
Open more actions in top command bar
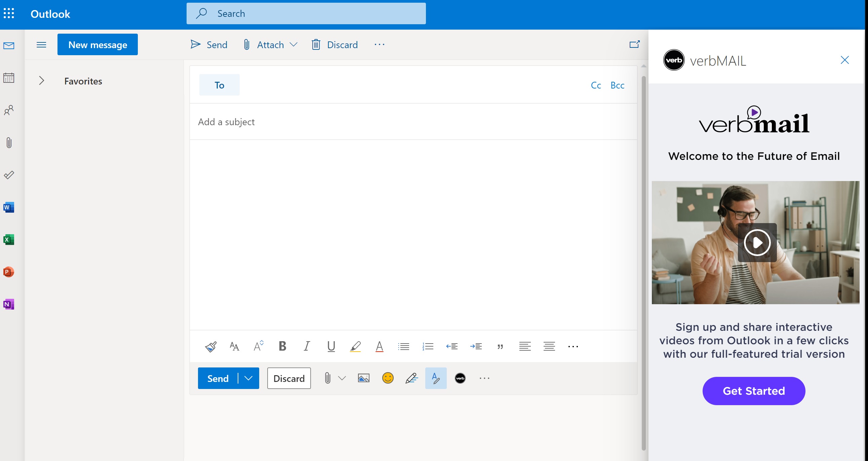[380, 44]
